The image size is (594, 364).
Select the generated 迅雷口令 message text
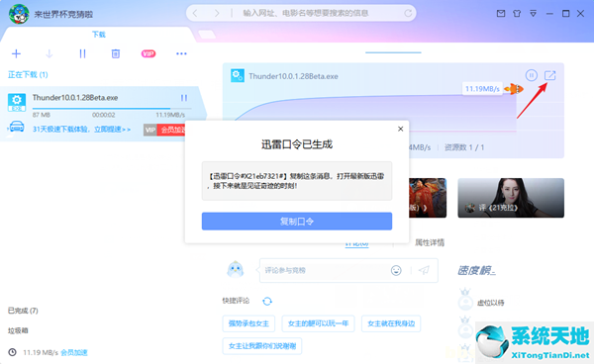coord(297,181)
